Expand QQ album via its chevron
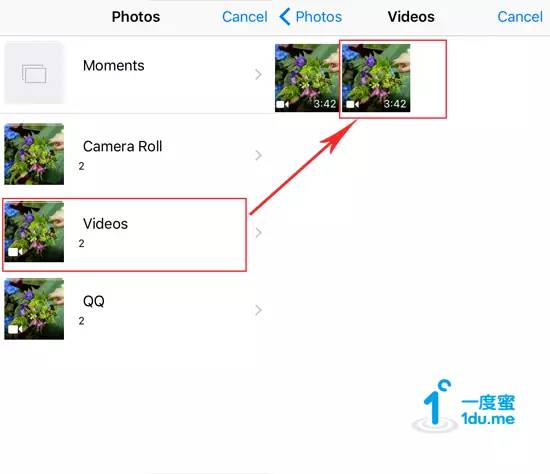 click(259, 310)
